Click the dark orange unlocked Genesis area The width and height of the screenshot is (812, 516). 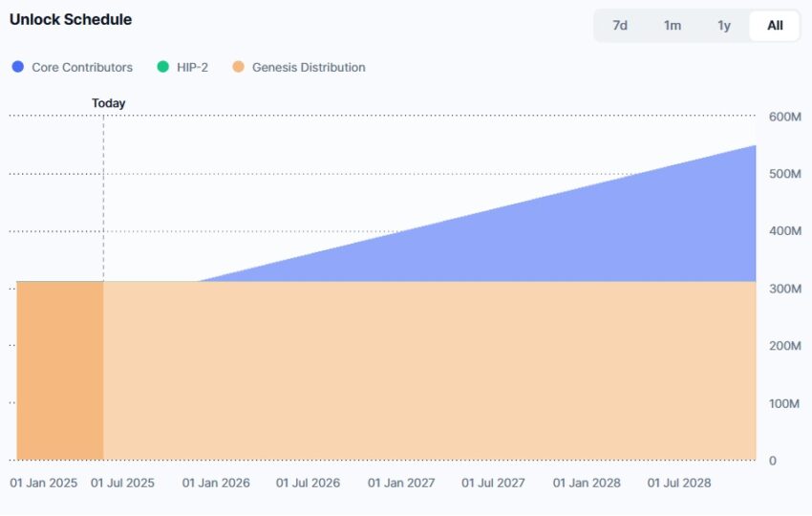tap(60, 371)
